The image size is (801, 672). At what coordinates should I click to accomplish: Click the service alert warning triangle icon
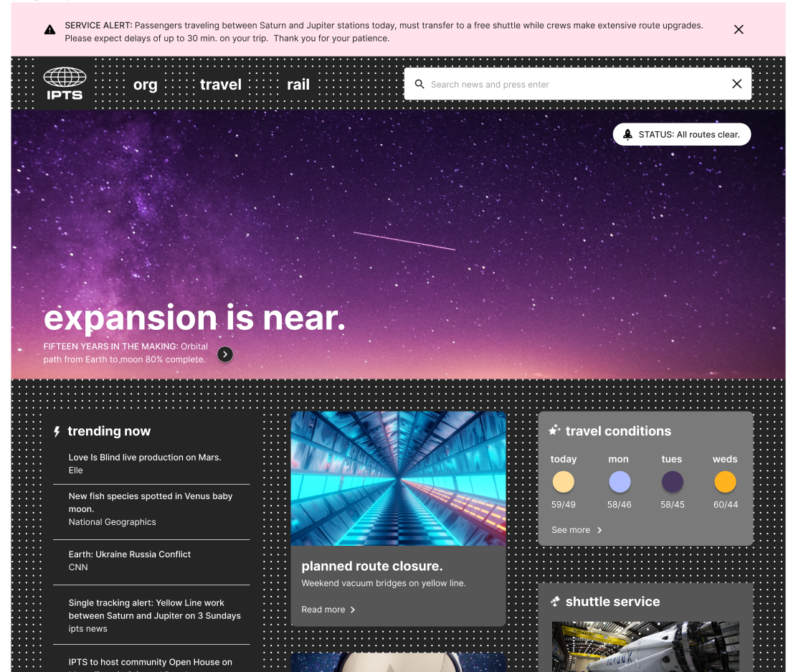49,30
